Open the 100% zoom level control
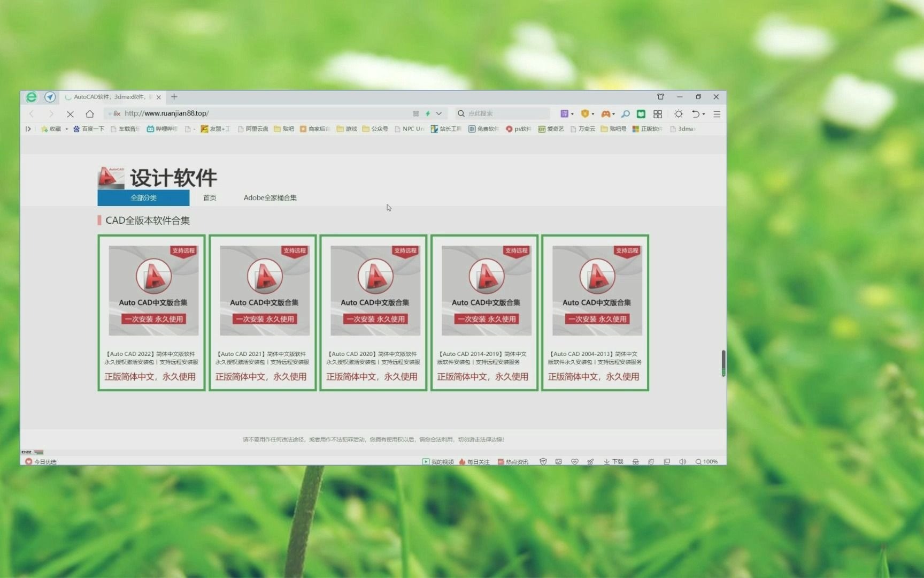The image size is (924, 578). (x=706, y=461)
